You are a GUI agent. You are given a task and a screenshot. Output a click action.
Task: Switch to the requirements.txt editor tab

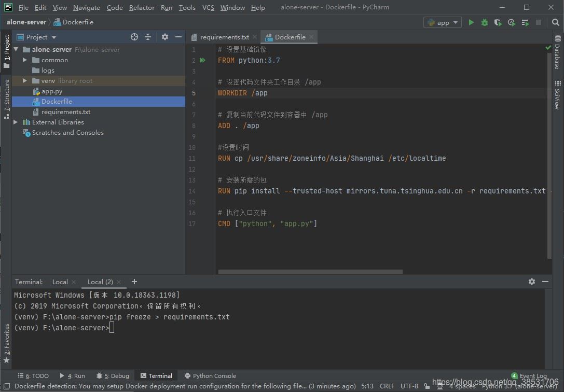coord(224,37)
